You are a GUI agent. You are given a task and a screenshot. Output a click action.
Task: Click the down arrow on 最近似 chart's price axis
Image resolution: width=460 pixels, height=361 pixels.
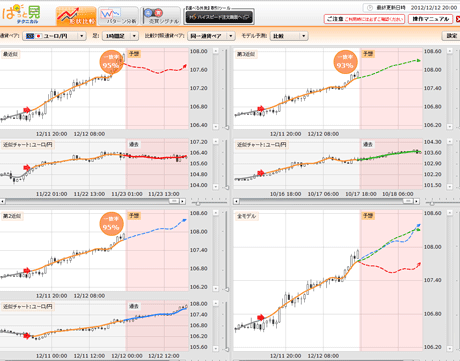pyautogui.click(x=216, y=126)
